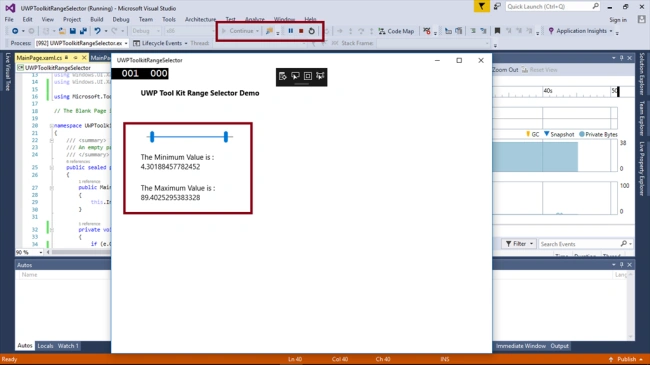This screenshot has width=650, height=365.
Task: Open the Team menu
Action: (146, 19)
